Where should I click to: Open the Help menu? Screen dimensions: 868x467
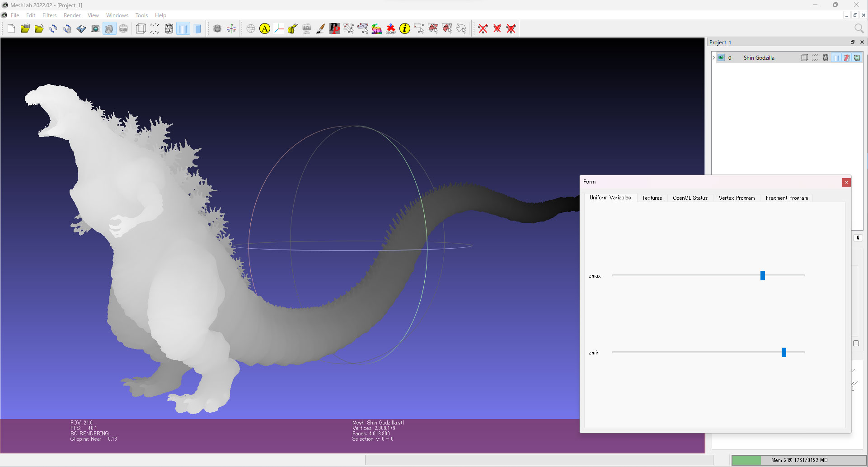pos(161,15)
